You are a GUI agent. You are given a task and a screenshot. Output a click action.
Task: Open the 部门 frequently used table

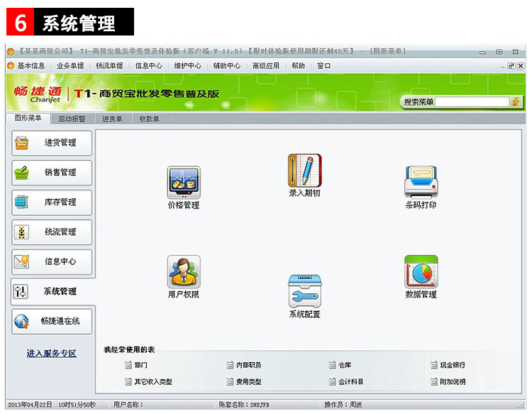pos(141,365)
